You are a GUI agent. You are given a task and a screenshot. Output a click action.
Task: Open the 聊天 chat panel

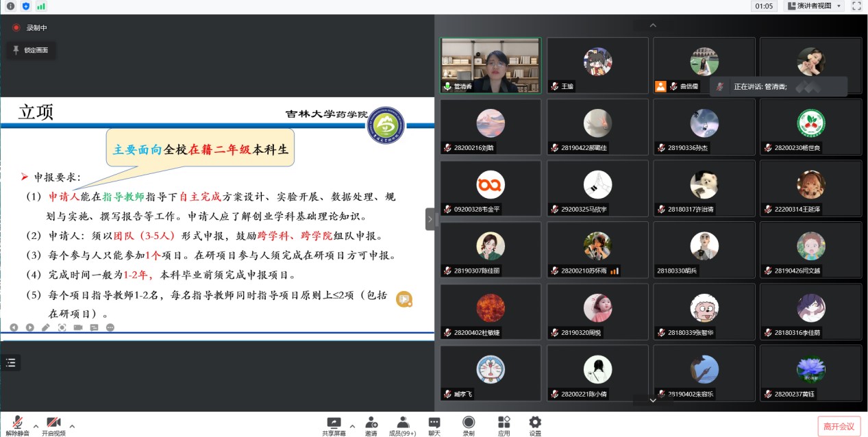click(434, 425)
